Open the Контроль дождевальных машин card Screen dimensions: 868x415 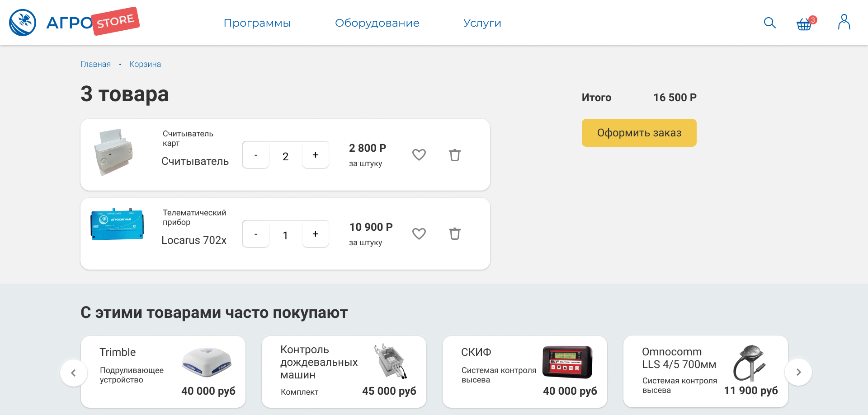tap(344, 372)
